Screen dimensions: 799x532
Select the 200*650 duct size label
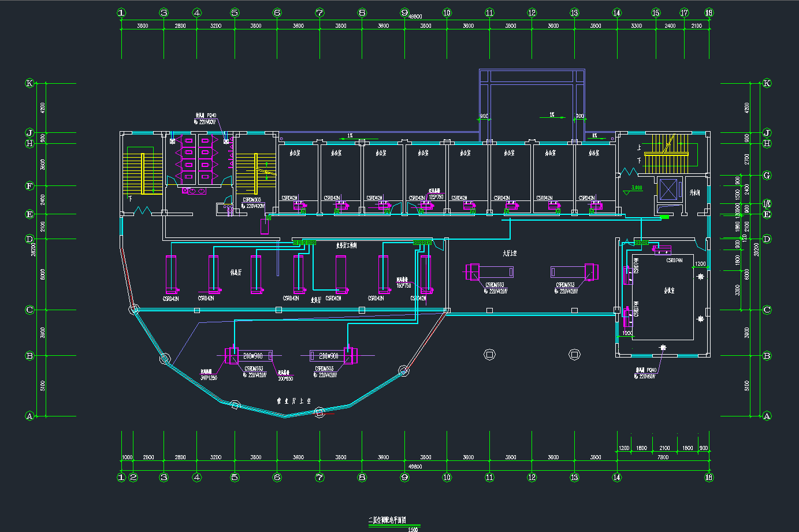[285, 378]
